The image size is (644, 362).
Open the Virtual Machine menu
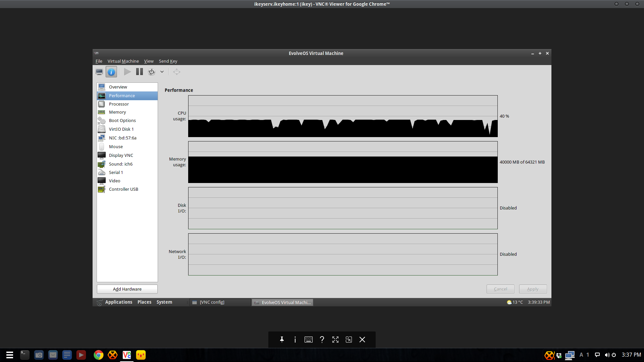123,61
